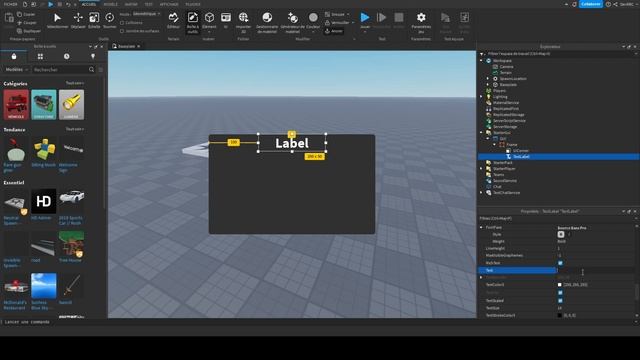Screen dimensions: 640x360
Task: Toggle the TextScaled property checkbox
Action: (560, 300)
